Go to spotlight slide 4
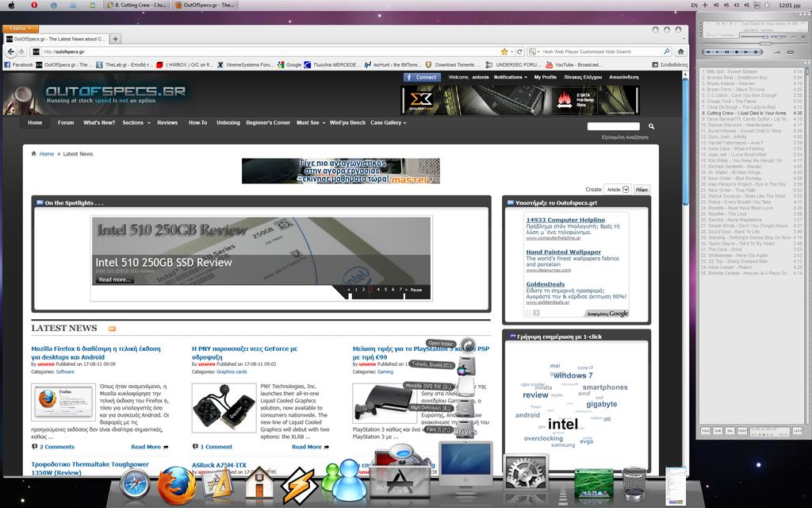Image resolution: width=812 pixels, height=508 pixels. [x=378, y=291]
